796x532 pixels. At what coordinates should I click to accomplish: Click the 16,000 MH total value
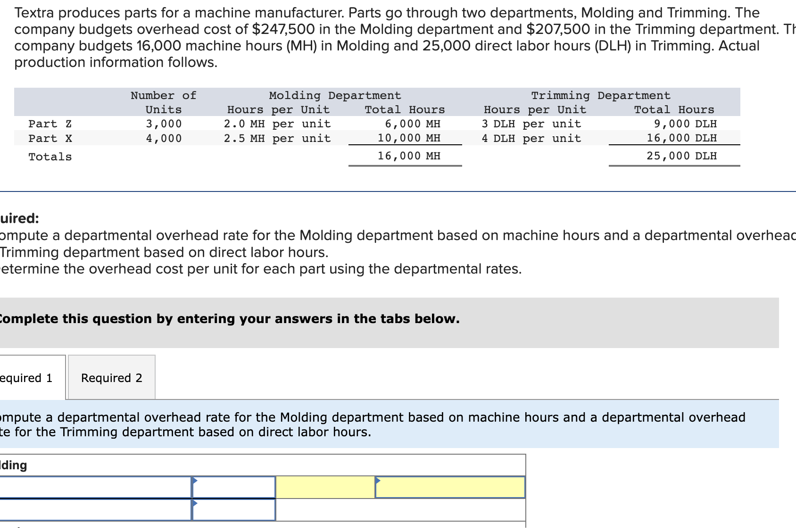point(409,156)
